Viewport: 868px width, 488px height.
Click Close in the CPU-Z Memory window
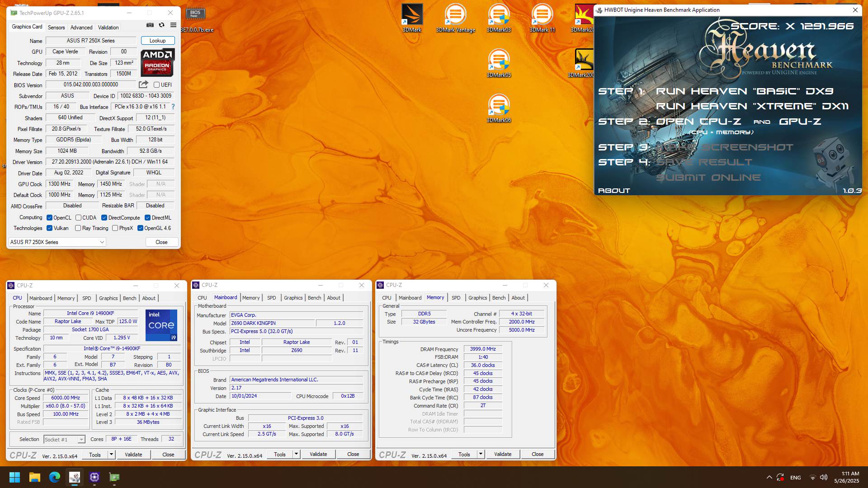pyautogui.click(x=538, y=454)
